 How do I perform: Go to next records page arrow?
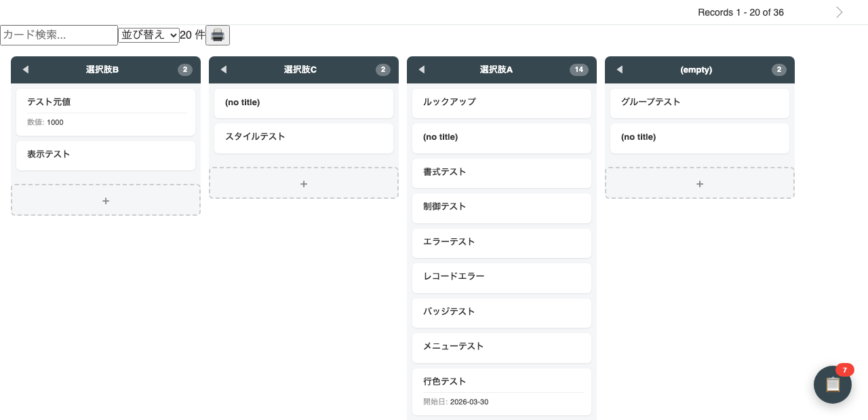840,12
